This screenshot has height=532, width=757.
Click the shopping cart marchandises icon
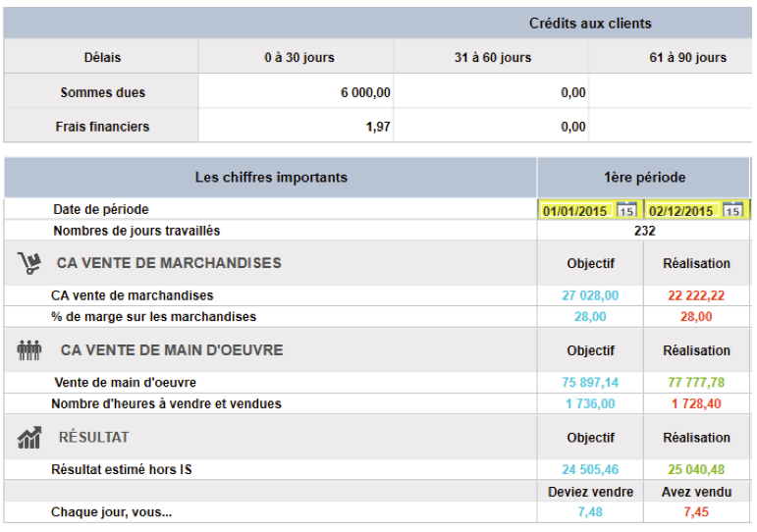pos(29,263)
